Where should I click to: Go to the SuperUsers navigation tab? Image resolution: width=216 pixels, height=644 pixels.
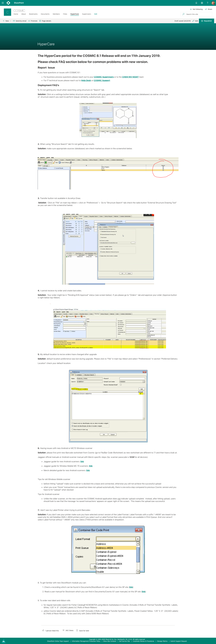tap(86, 14)
